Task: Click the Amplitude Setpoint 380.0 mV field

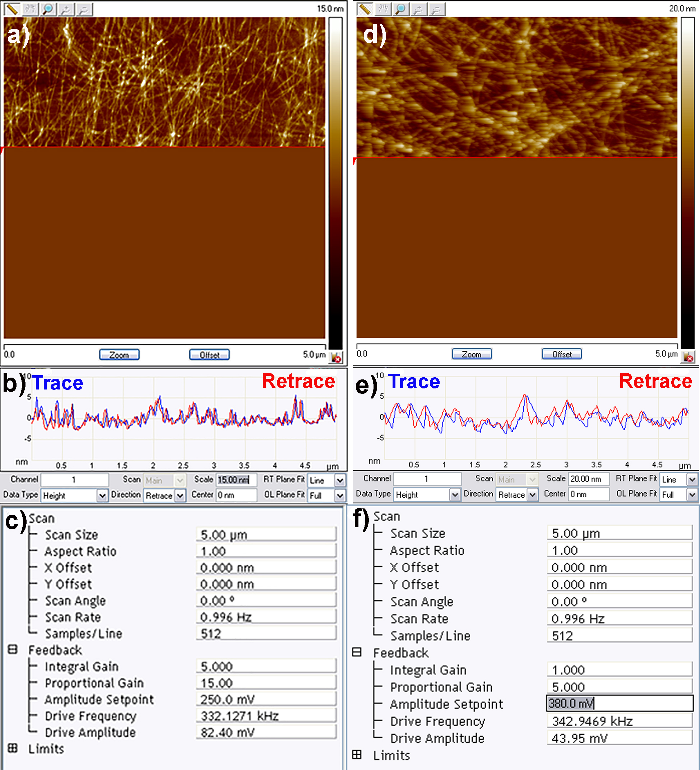Action: [x=620, y=703]
